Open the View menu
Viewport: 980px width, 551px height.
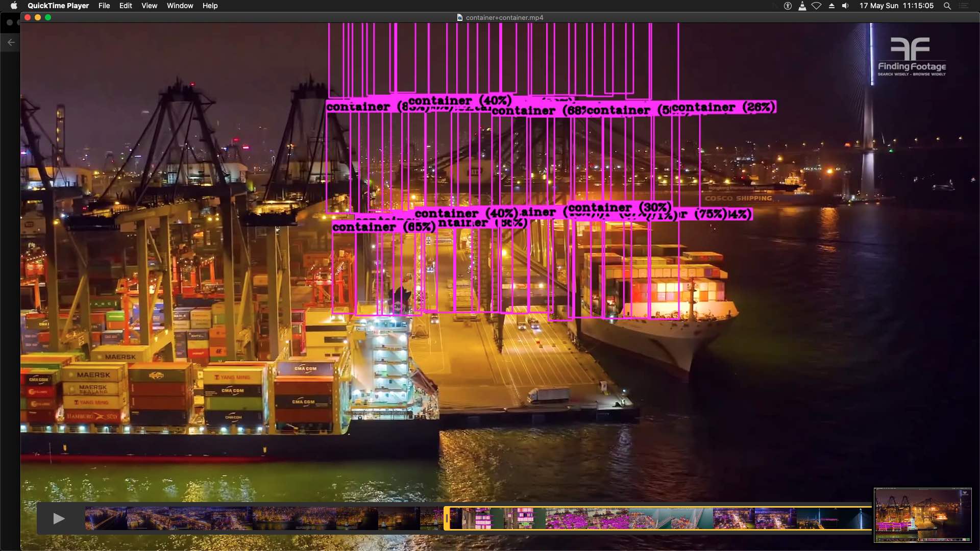click(x=149, y=6)
